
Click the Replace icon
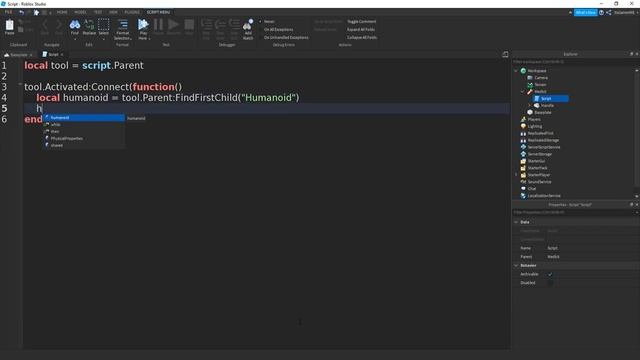tap(89, 24)
